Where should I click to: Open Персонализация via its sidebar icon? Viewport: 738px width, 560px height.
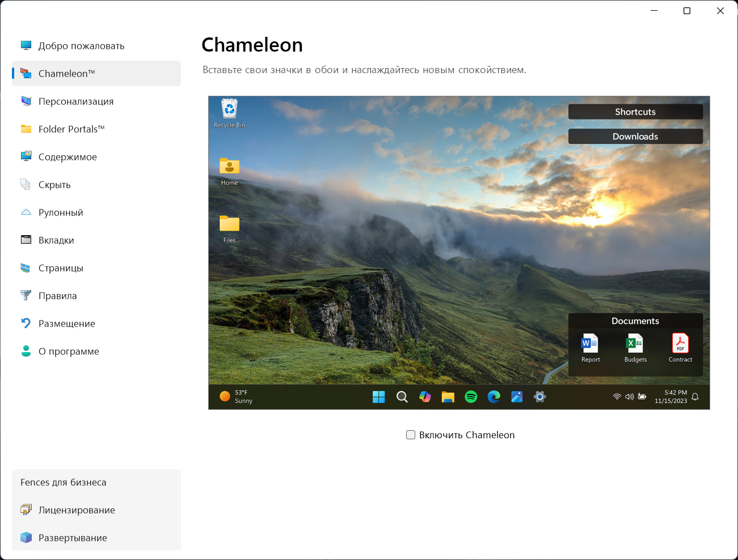point(26,101)
